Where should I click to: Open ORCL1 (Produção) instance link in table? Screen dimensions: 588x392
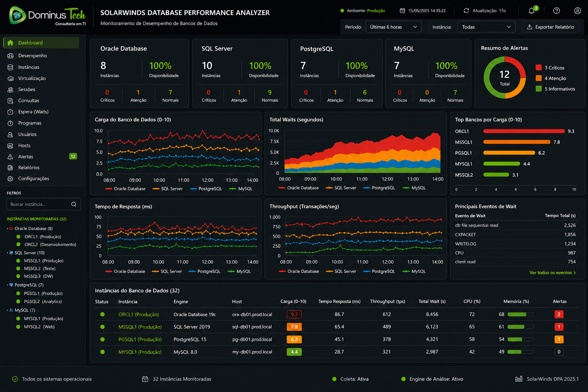pyautogui.click(x=139, y=315)
